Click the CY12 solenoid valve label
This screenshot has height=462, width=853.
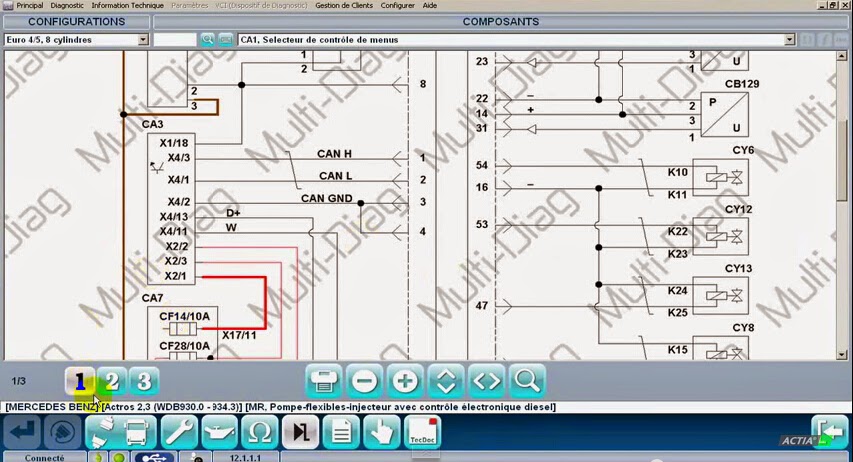(x=739, y=210)
